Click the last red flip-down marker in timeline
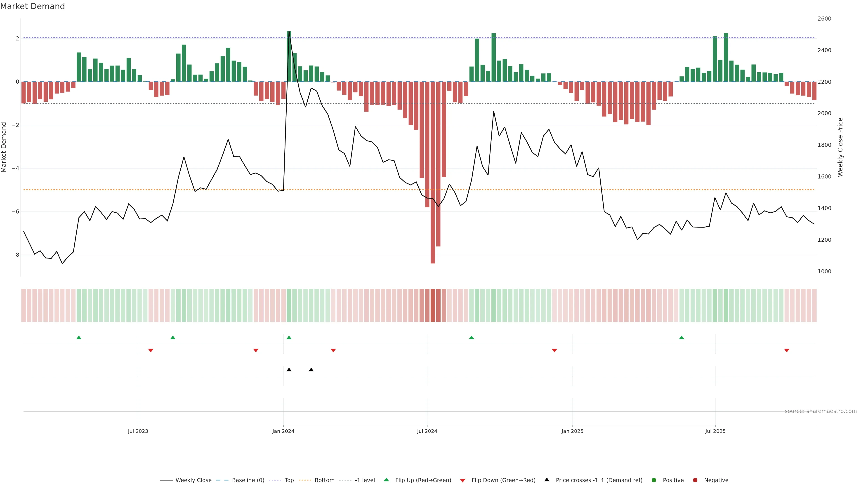 [786, 351]
